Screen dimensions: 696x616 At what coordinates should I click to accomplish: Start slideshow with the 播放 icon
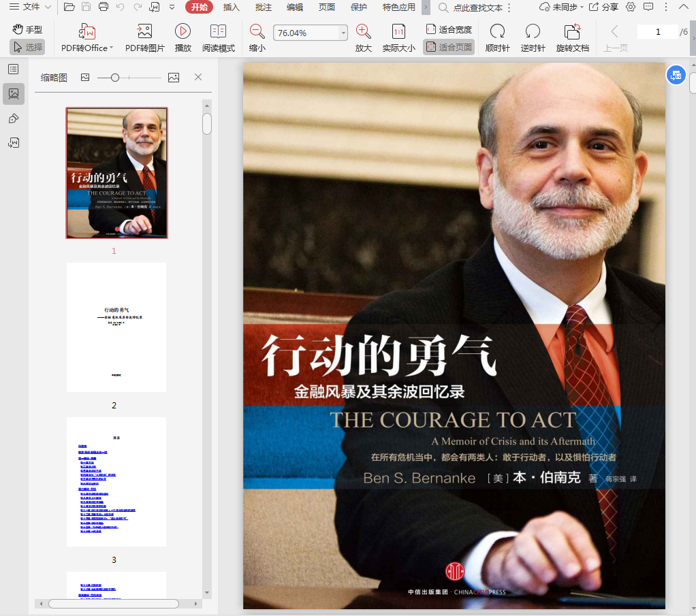tap(183, 32)
